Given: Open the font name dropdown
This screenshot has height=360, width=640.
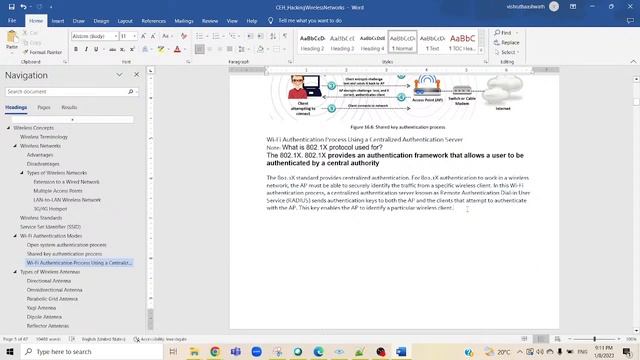Looking at the screenshot, I should (116, 36).
